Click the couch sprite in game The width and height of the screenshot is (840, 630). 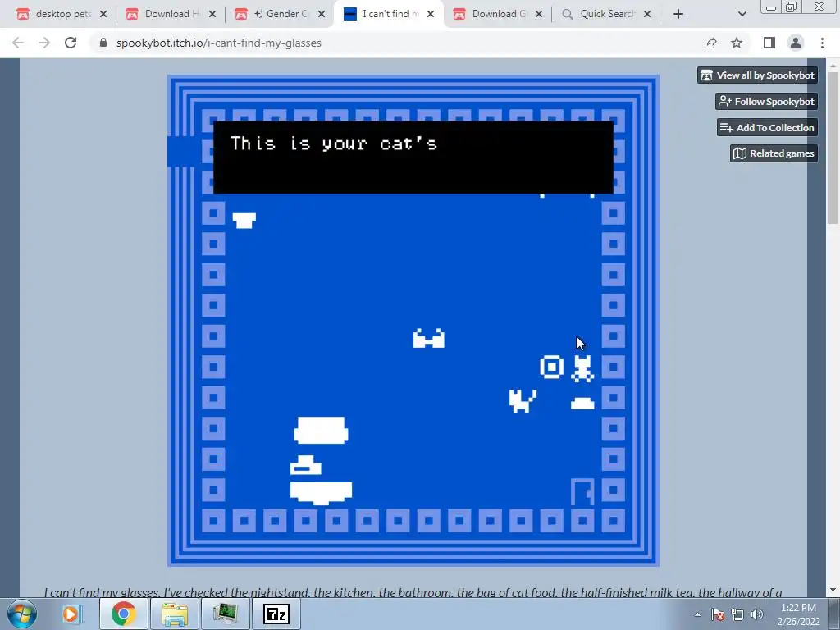tap(321, 430)
